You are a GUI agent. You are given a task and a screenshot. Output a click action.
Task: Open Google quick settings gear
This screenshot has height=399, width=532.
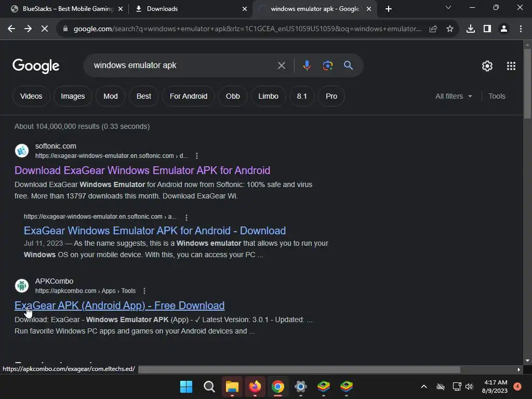click(x=487, y=66)
